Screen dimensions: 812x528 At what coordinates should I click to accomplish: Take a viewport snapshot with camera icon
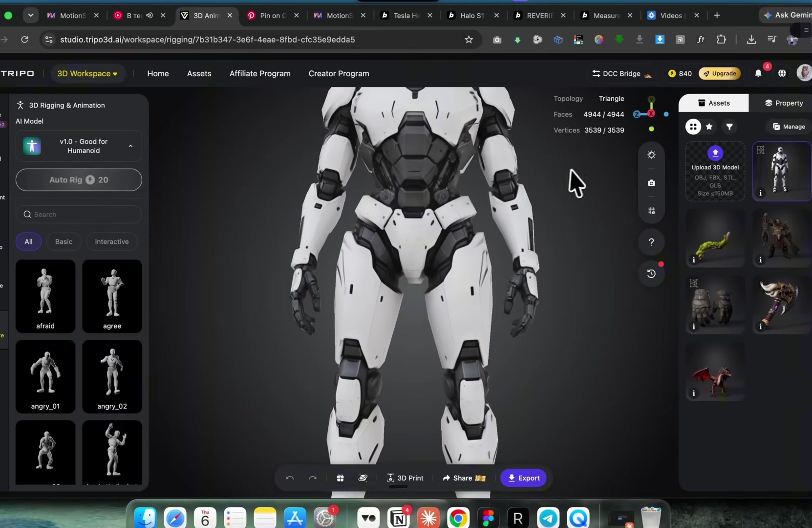651,183
